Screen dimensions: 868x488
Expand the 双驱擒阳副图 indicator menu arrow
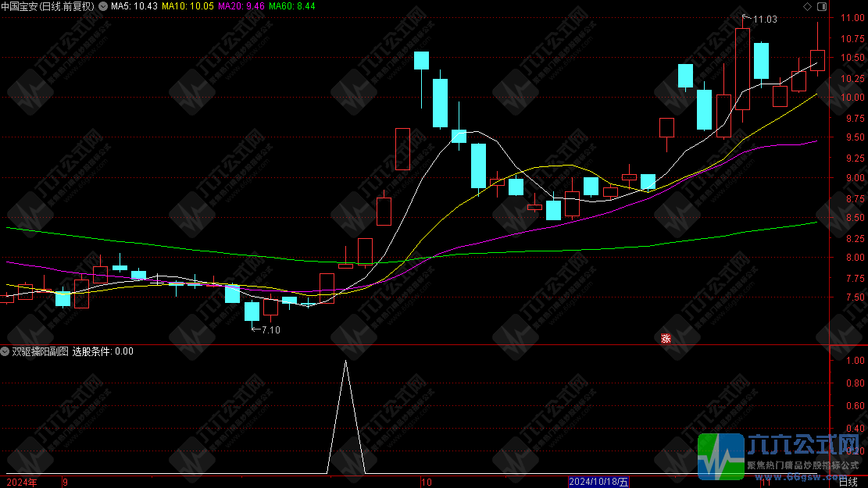[5, 351]
